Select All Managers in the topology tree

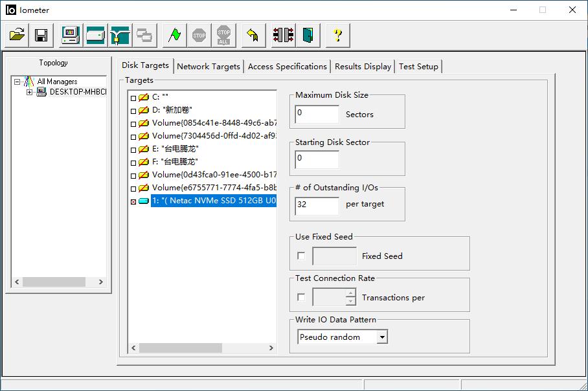57,82
